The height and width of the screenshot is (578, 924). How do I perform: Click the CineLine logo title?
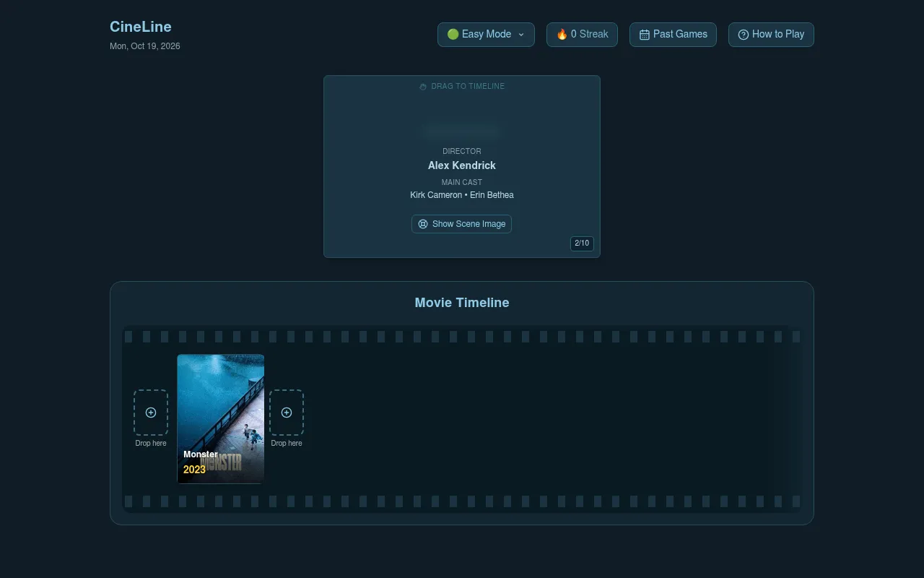tap(141, 27)
